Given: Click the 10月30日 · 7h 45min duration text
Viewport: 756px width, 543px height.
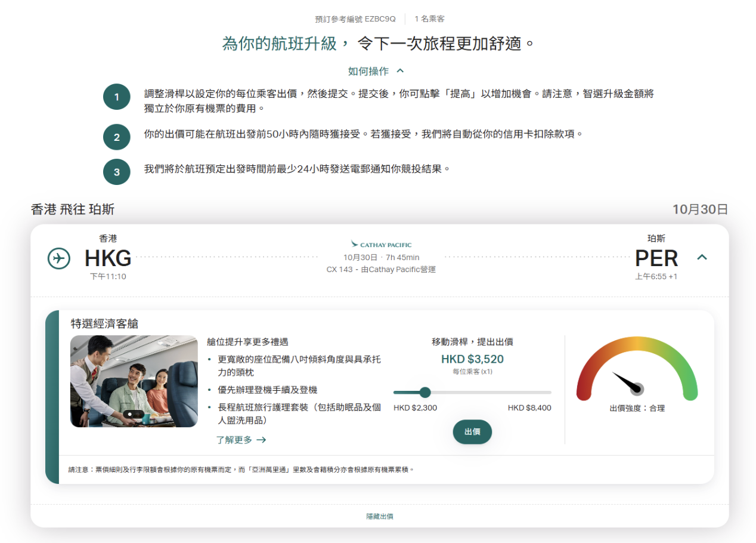Looking at the screenshot, I should [381, 257].
